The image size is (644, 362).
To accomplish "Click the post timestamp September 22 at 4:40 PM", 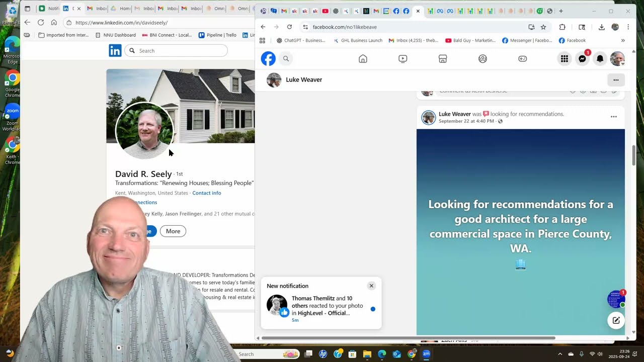I will point(466,121).
